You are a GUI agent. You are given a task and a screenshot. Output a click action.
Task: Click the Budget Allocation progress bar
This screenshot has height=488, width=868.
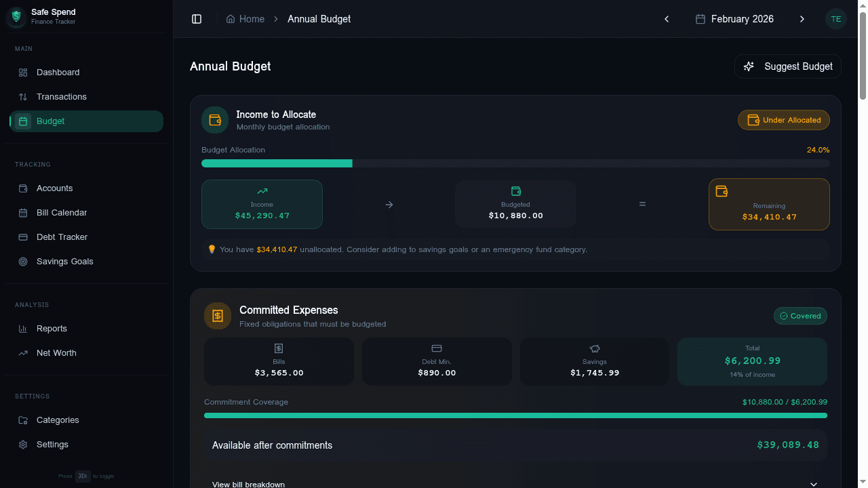[515, 163]
